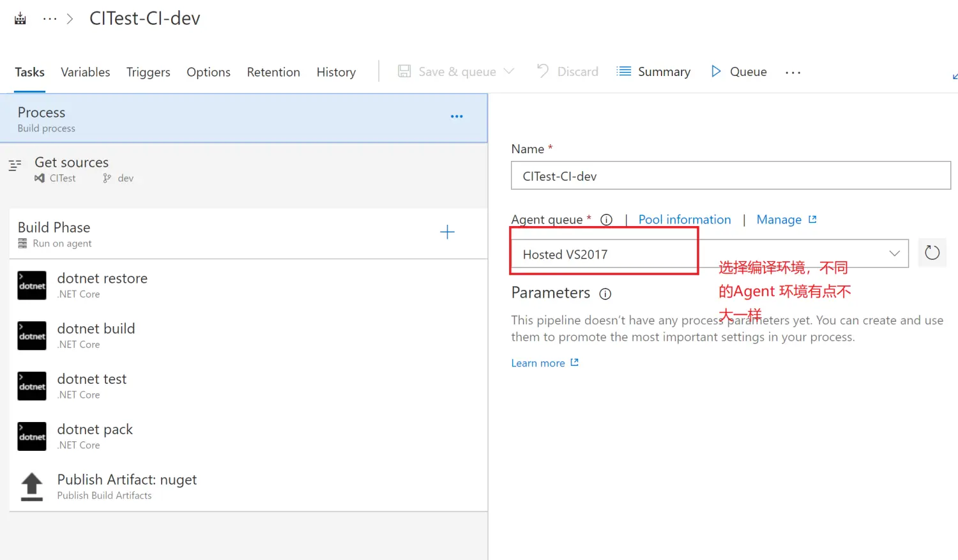Select the dotnet test task title

[92, 379]
